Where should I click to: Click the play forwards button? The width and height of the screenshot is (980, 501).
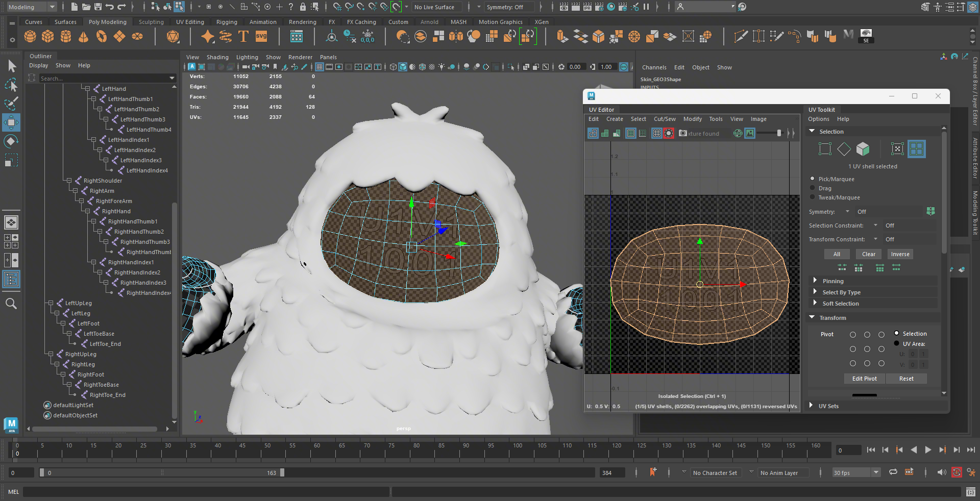click(x=928, y=450)
